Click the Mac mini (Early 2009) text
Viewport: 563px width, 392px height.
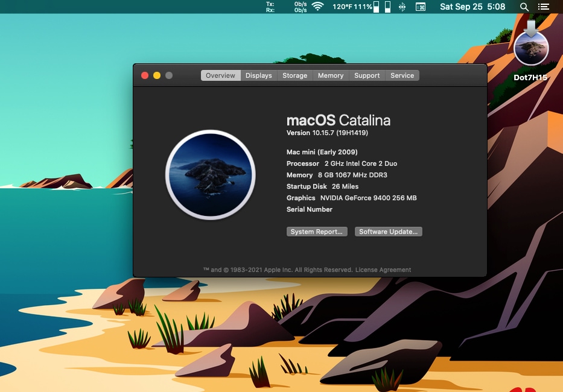(322, 152)
